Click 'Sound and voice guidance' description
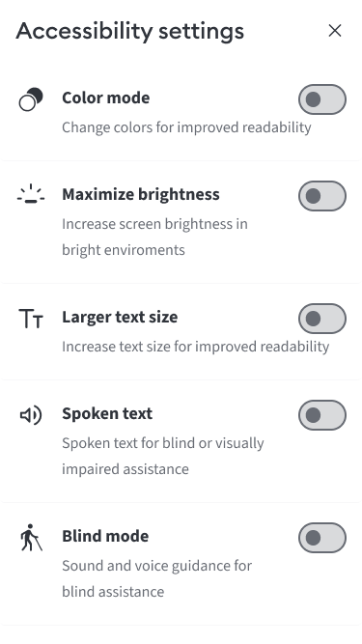Screen dimensions: 362x644 pyautogui.click(x=156, y=578)
